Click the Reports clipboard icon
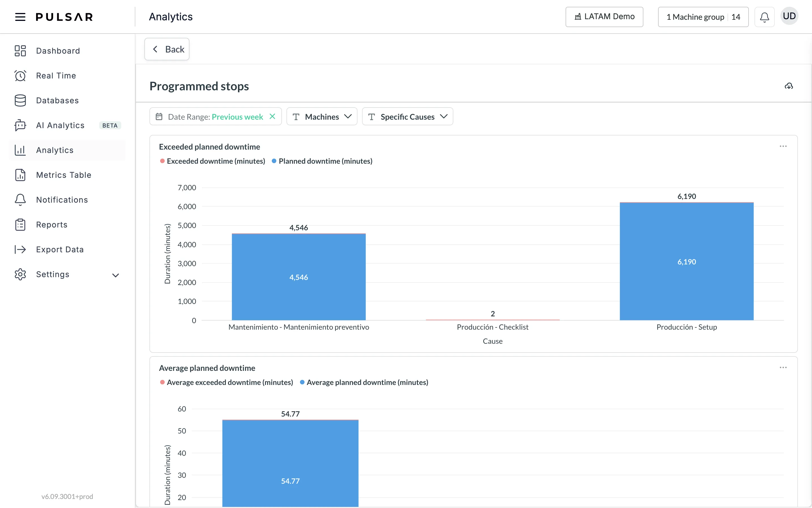The height and width of the screenshot is (508, 812). tap(20, 225)
